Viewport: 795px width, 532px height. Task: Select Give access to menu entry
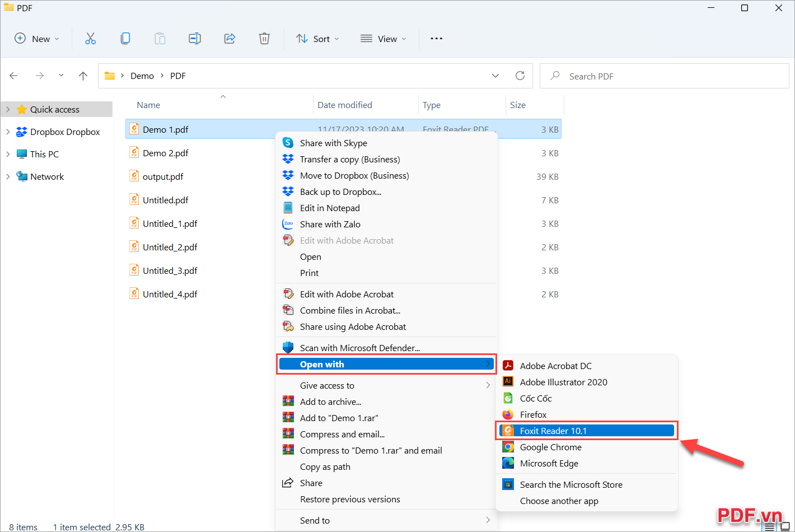(386, 385)
